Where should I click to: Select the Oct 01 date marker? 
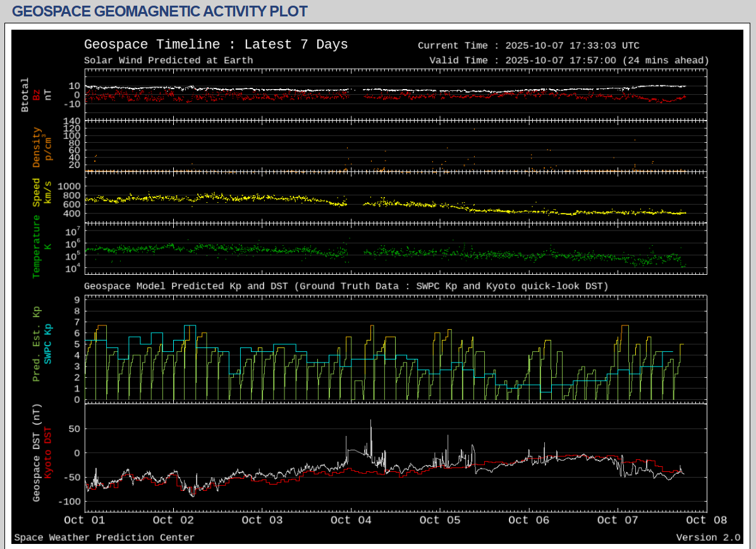click(x=84, y=520)
